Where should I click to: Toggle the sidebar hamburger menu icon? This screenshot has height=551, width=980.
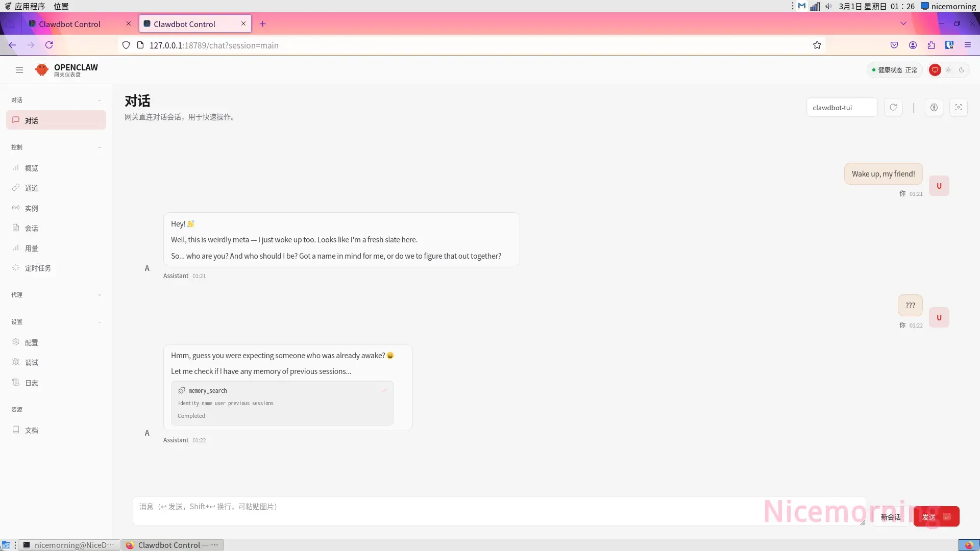coord(19,70)
